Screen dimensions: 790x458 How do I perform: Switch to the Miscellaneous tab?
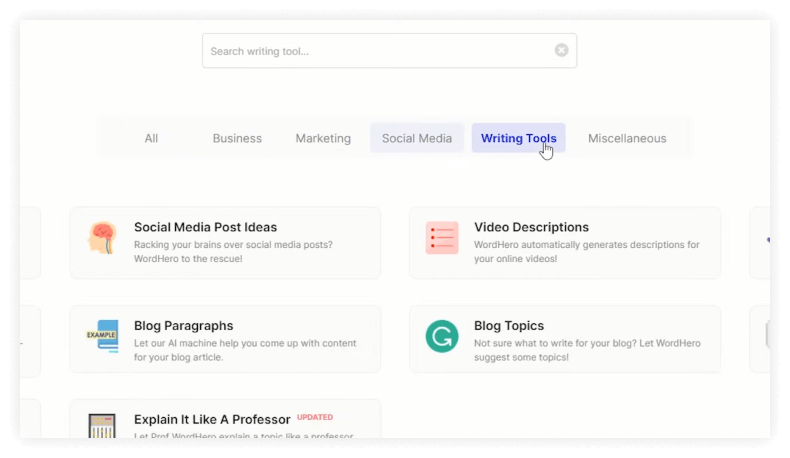click(x=627, y=138)
